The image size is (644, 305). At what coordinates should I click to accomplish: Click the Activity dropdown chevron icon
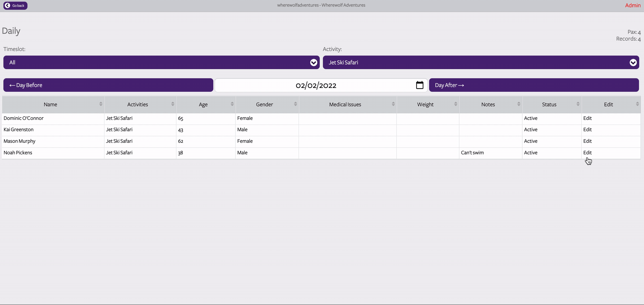click(633, 63)
